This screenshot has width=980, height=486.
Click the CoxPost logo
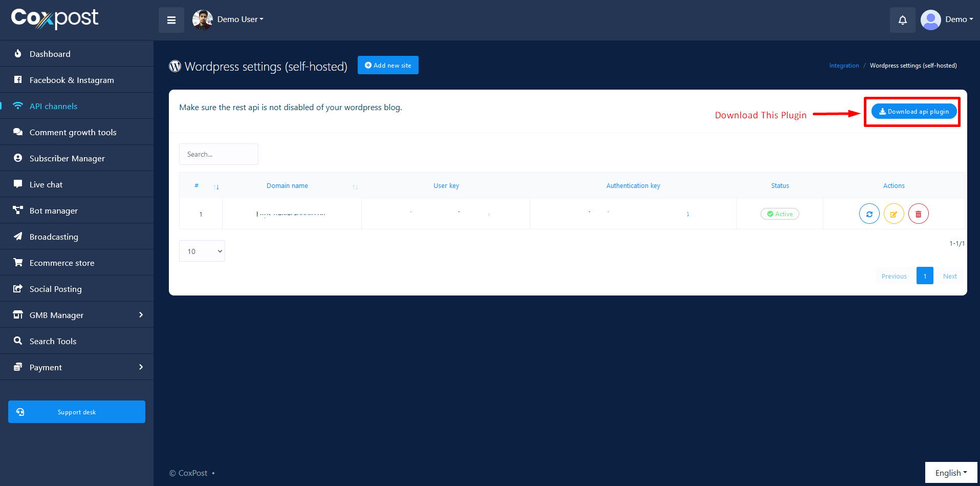click(x=55, y=18)
